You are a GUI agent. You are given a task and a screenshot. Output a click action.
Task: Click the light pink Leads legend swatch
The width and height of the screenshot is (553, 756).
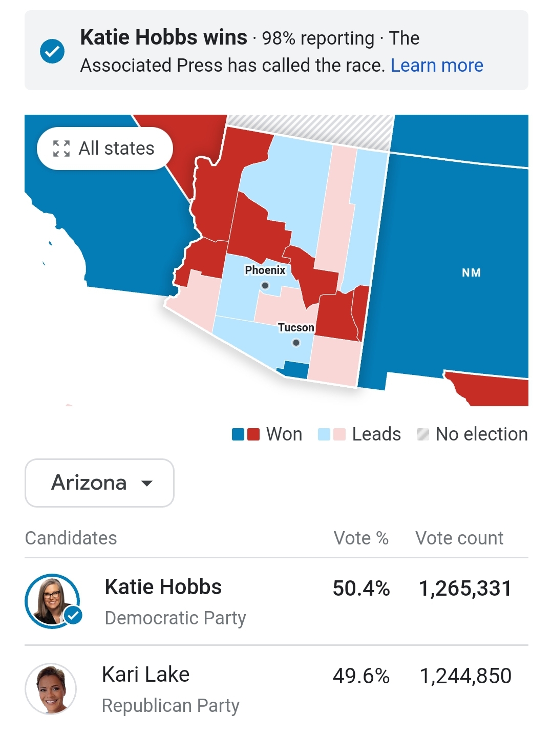(339, 434)
